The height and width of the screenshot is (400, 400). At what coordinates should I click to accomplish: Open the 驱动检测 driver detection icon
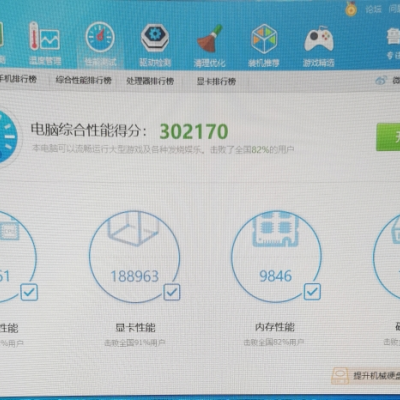tap(155, 44)
